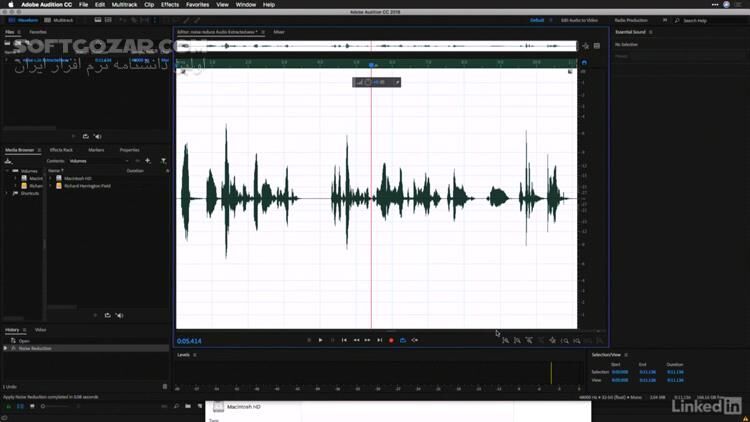Expand the Volumes tree node
750x422 pixels.
point(7,171)
